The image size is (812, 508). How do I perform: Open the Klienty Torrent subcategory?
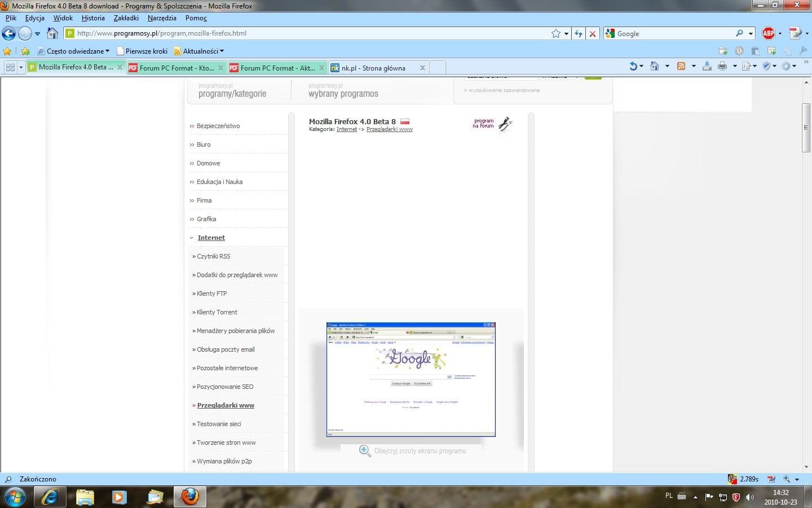tap(217, 312)
